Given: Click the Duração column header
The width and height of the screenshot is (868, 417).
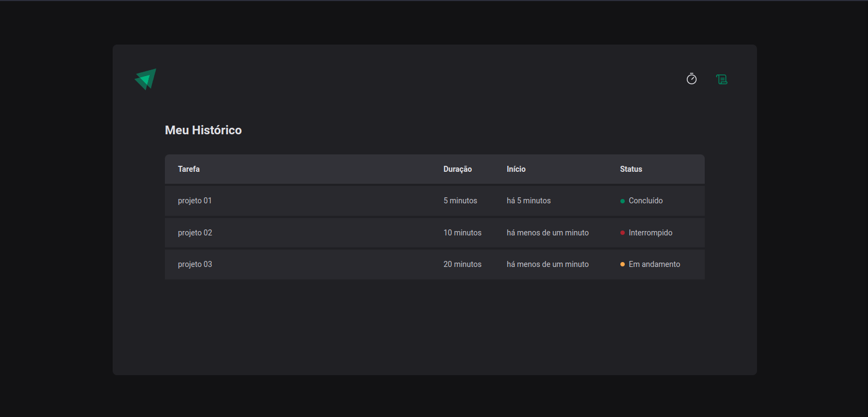Looking at the screenshot, I should tap(458, 169).
